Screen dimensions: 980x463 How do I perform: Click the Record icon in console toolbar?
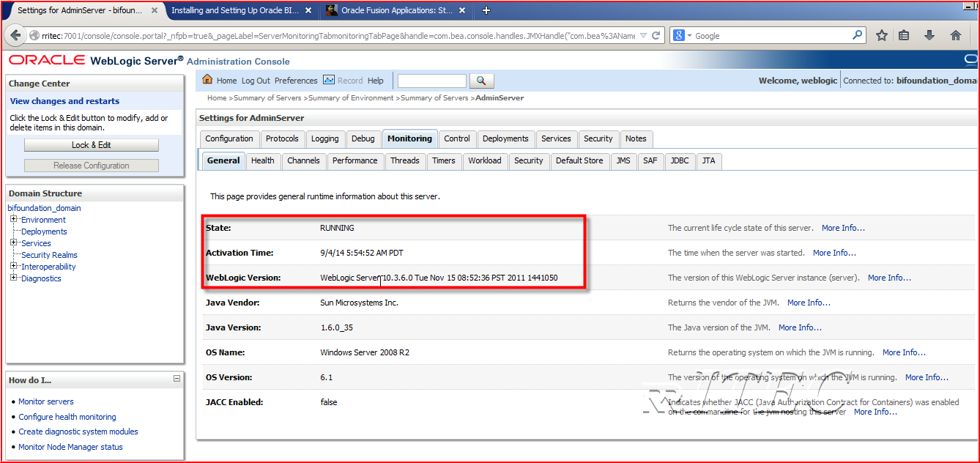(x=329, y=80)
